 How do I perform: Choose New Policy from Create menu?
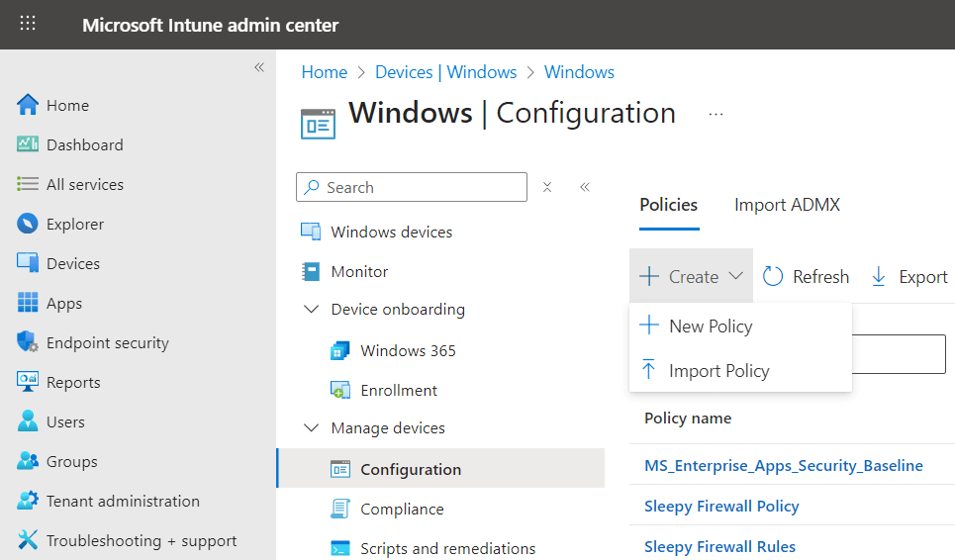pos(711,327)
